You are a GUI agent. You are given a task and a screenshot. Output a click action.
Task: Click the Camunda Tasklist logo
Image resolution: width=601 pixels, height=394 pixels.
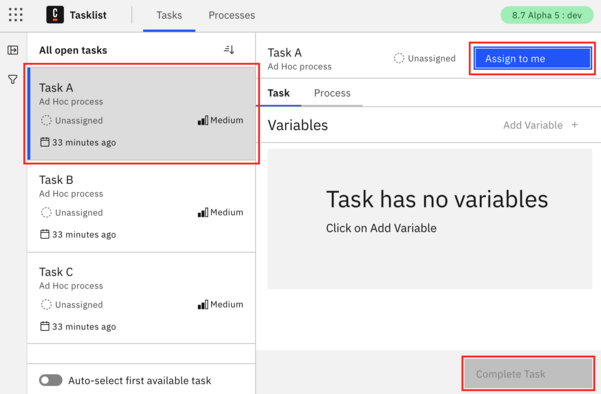pyautogui.click(x=55, y=15)
